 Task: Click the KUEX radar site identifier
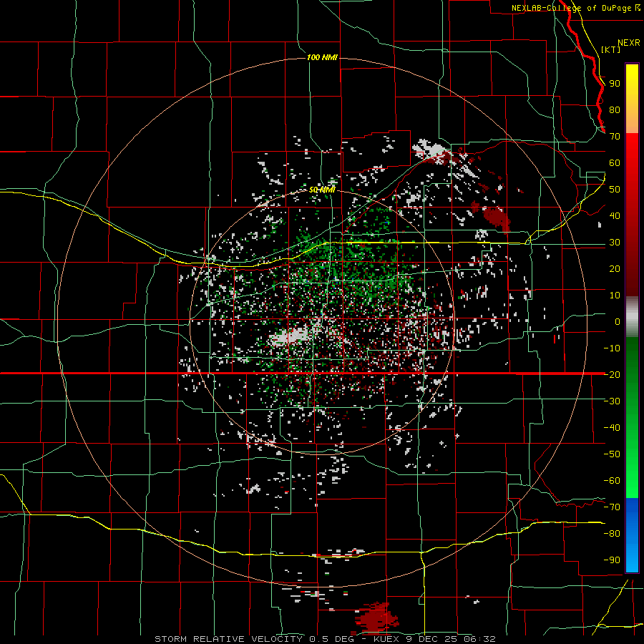pos(388,639)
